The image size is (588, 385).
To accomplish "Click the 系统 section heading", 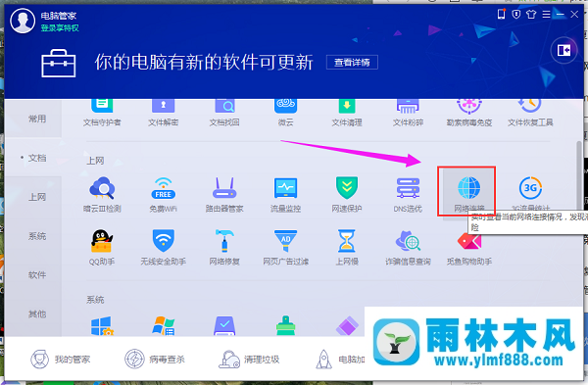I will [x=95, y=300].
